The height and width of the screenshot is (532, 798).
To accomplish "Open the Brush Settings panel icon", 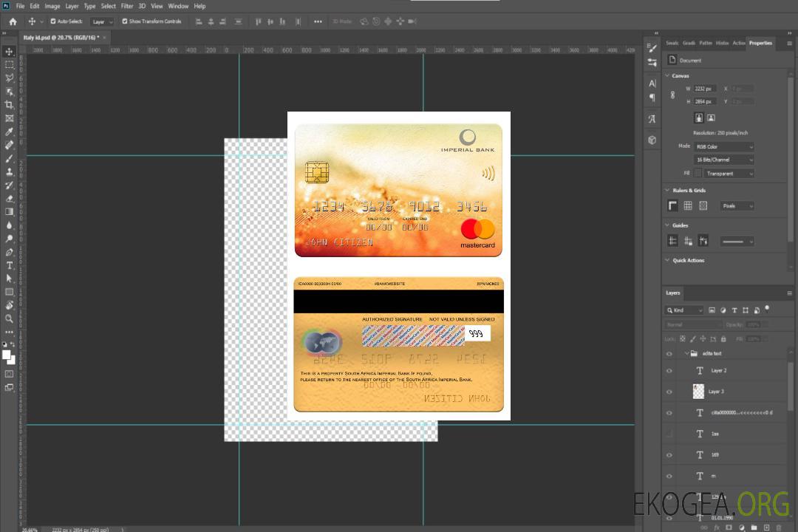I will coord(652,48).
